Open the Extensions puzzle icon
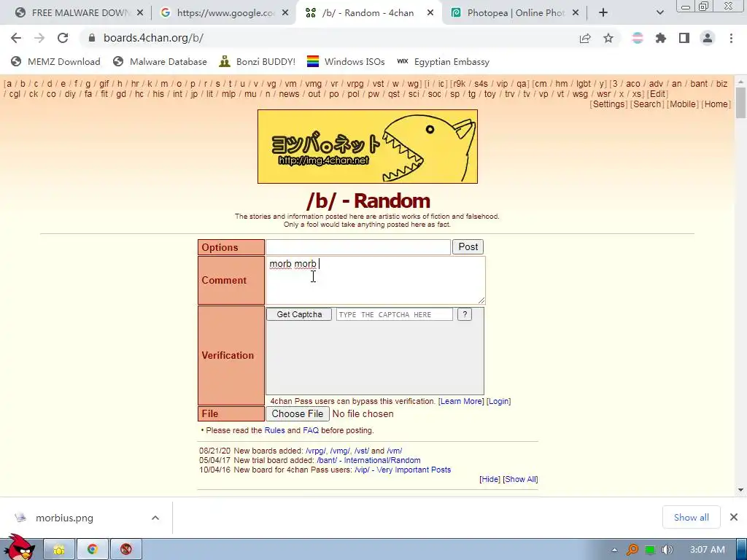 pyautogui.click(x=661, y=38)
